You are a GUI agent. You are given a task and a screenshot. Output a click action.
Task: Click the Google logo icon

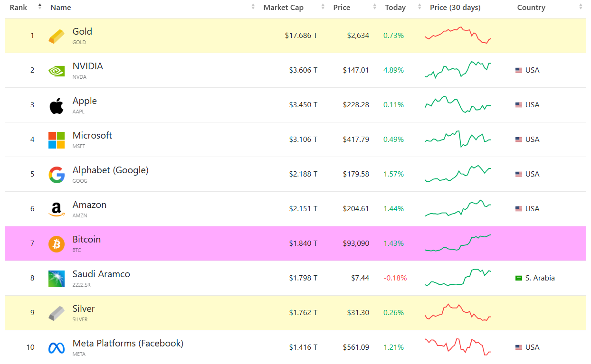[x=56, y=175]
